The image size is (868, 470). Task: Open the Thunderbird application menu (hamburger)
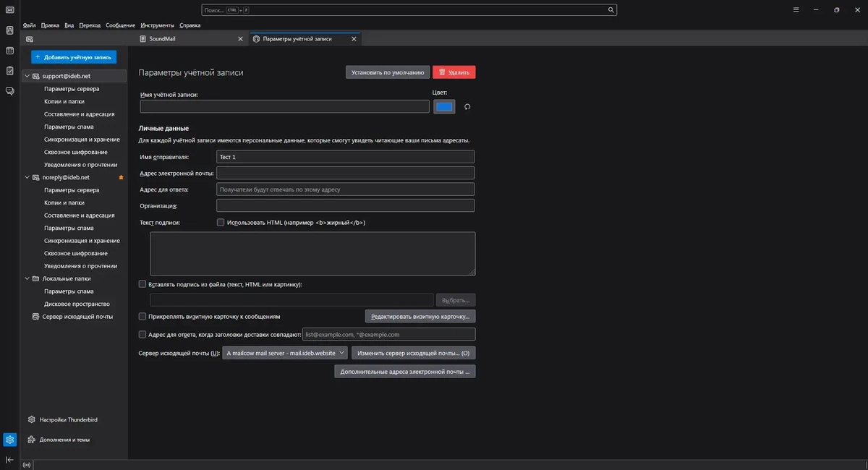796,10
